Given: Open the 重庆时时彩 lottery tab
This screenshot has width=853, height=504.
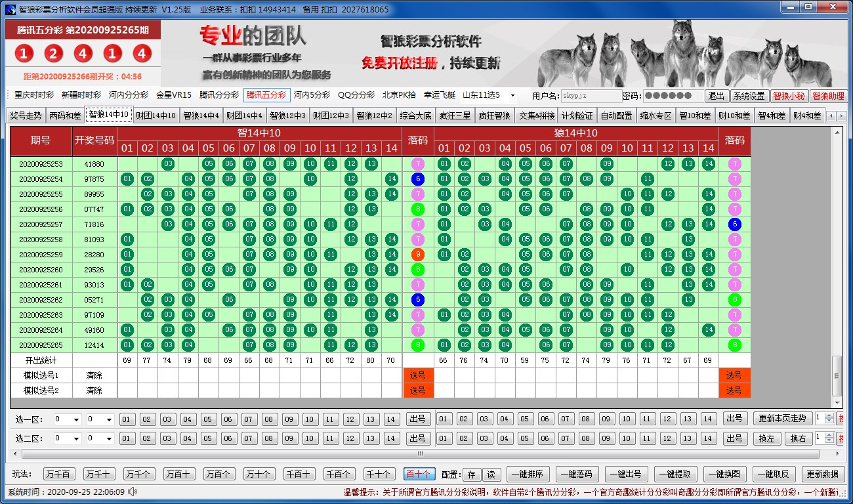Looking at the screenshot, I should point(34,95).
